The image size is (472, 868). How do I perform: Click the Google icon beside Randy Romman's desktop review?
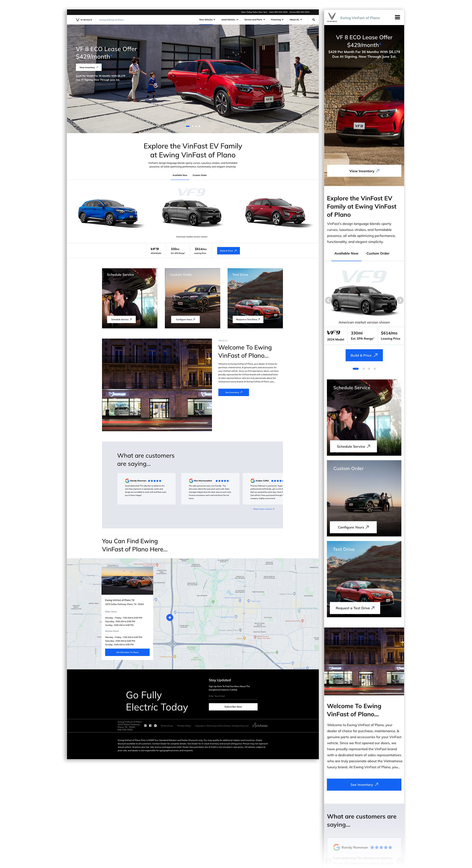coord(127,480)
